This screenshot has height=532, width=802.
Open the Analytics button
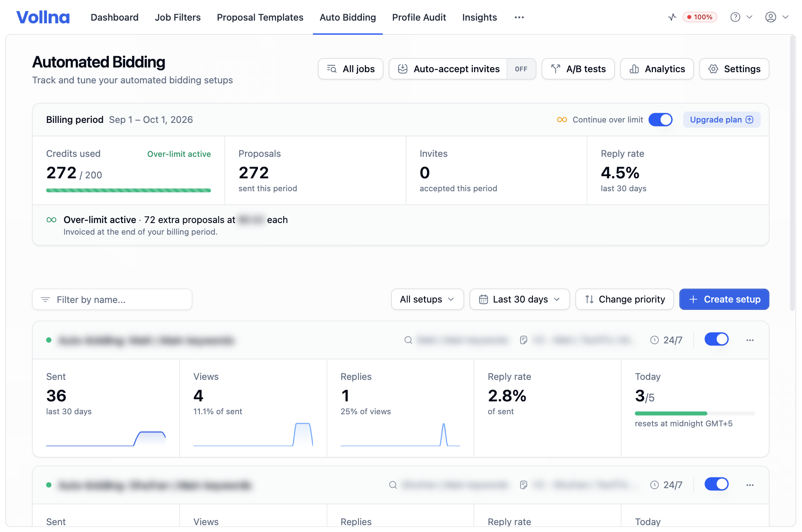tap(657, 69)
